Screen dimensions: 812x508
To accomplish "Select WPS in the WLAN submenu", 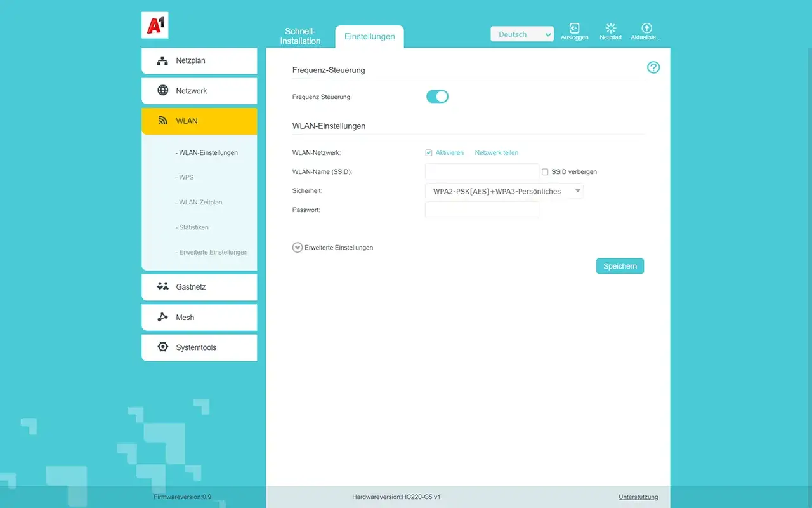I will click(x=186, y=178).
